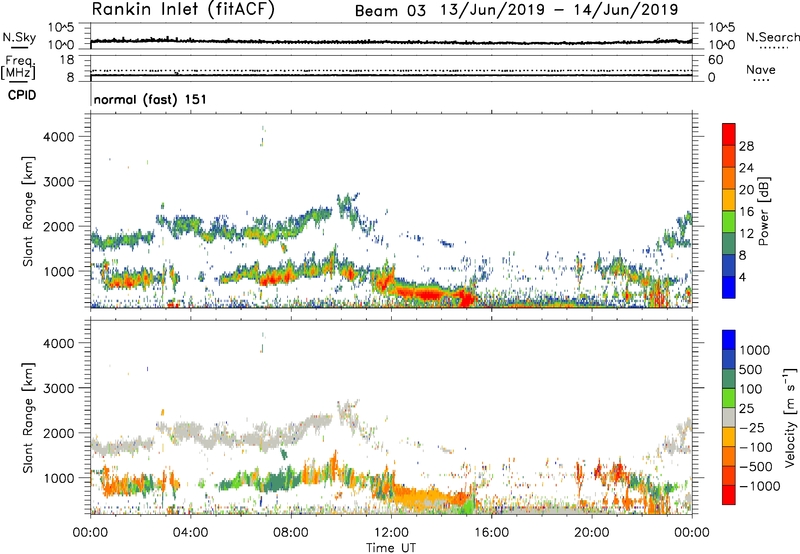The image size is (800, 554).
Task: Select the 4 label on power colorbar
Action: coord(743,277)
